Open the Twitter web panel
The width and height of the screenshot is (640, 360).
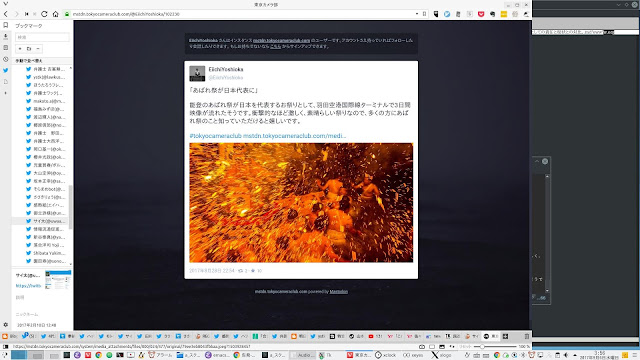point(6,70)
